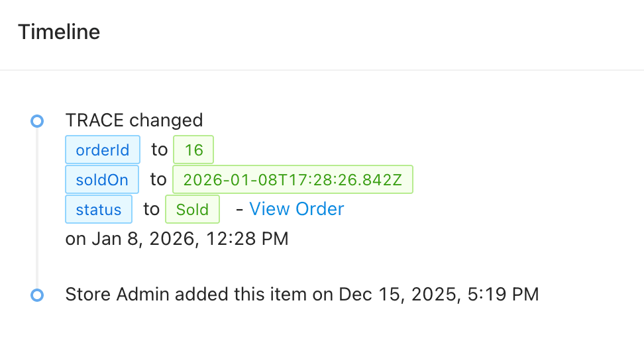
Task: Click the Timeline panel heading
Action: 59,32
